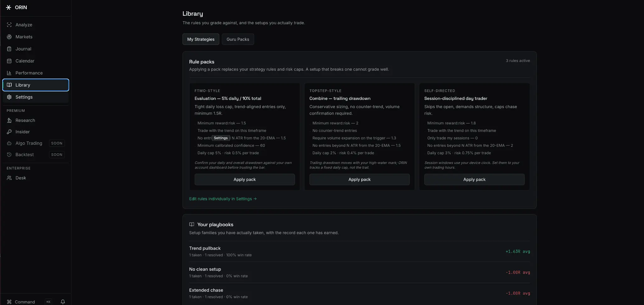Viewport: 644px width, 305px height.
Task: Select the Trend pullback playbook row
Action: point(359,251)
